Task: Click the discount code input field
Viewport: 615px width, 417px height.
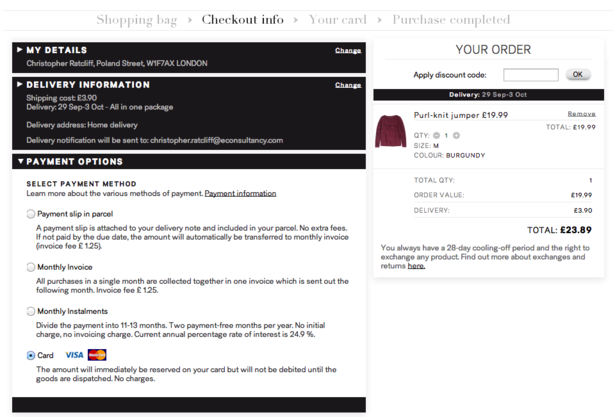Action: pyautogui.click(x=530, y=75)
